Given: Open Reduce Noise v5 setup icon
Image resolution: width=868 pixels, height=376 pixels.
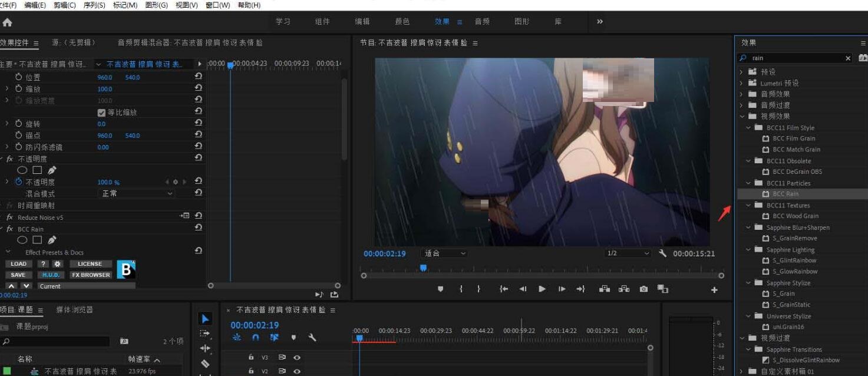Looking at the screenshot, I should point(184,216).
